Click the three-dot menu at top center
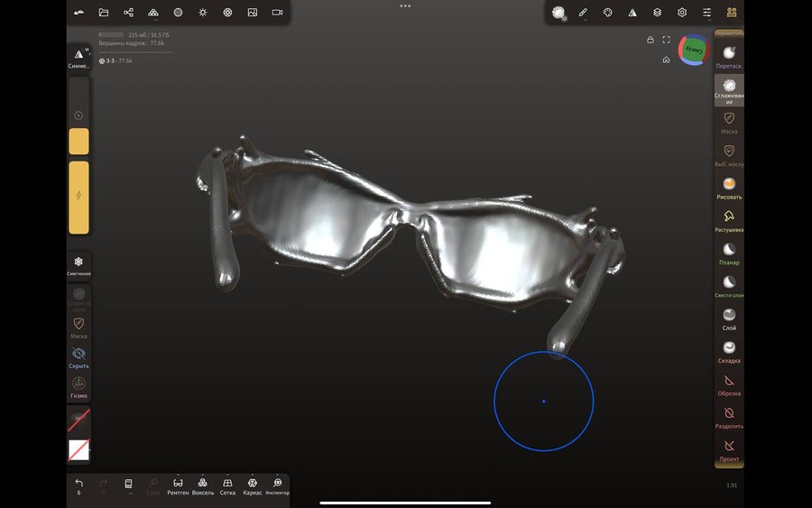The image size is (812, 508). (x=405, y=6)
